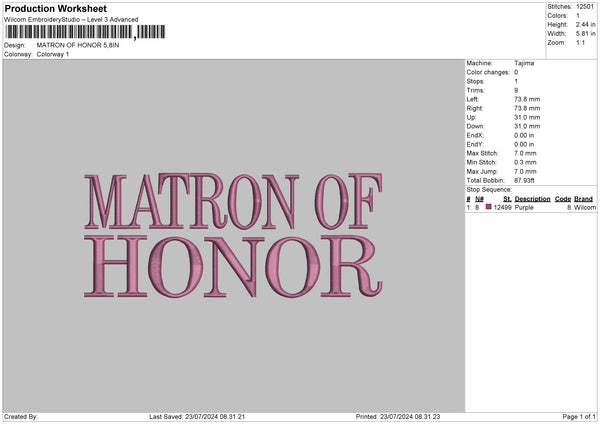Click the barcode at top left
The image size is (600, 424).
tap(85, 32)
